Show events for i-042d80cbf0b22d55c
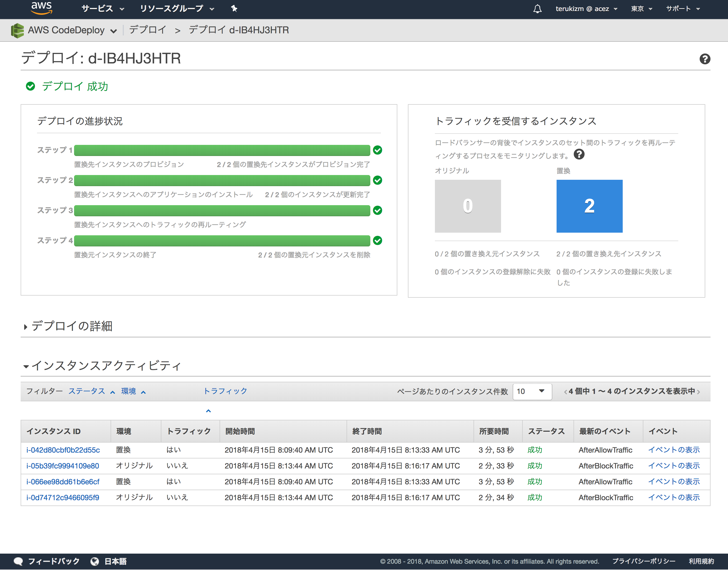This screenshot has width=728, height=570. [x=674, y=450]
